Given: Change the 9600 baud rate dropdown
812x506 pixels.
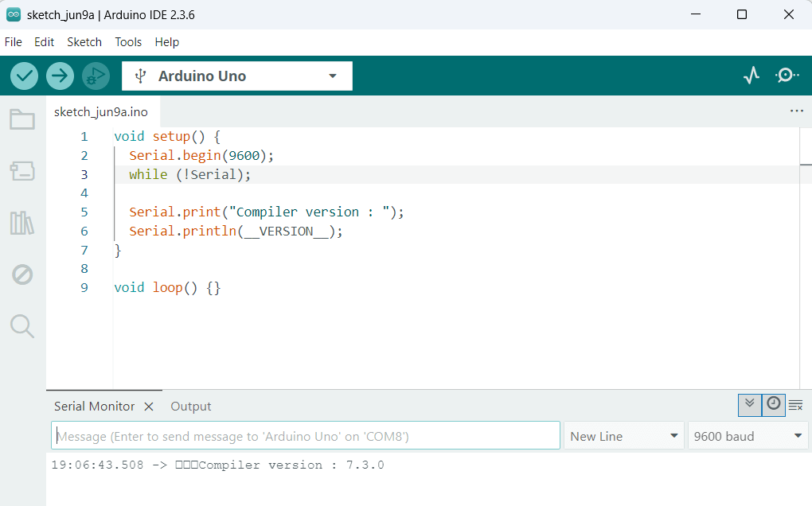Looking at the screenshot, I should 748,436.
